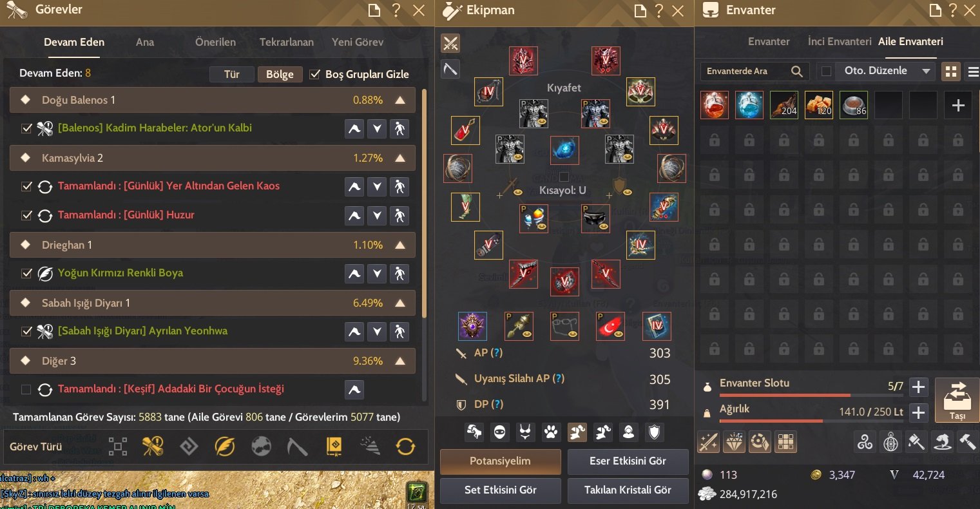
Task: Collapse the Kamasylvia 2 quest group
Action: (400, 158)
